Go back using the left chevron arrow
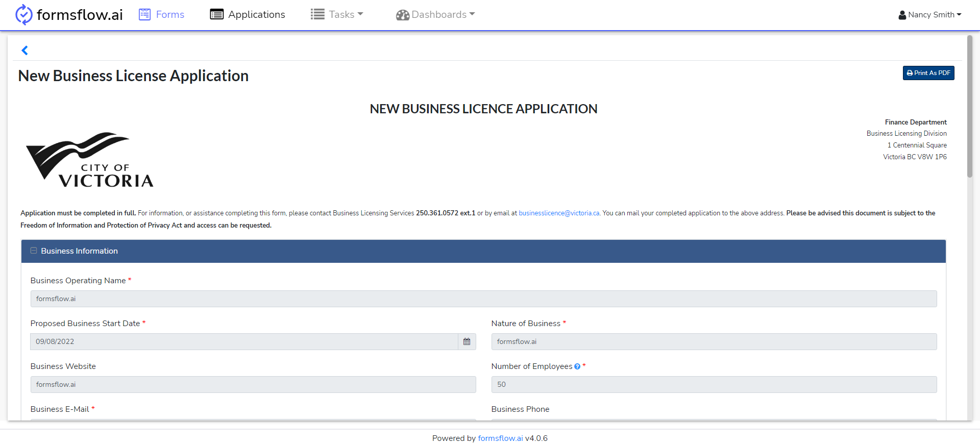The image size is (980, 445). [24, 50]
